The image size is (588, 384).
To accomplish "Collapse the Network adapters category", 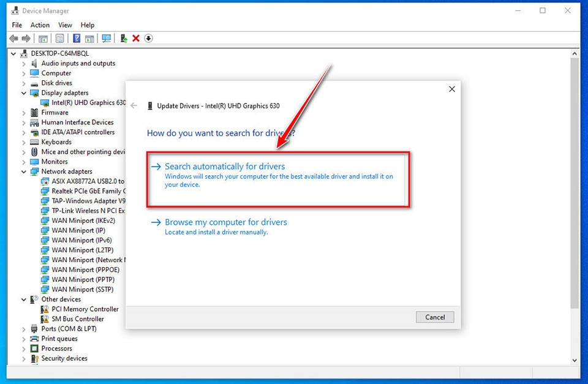I will [x=24, y=171].
